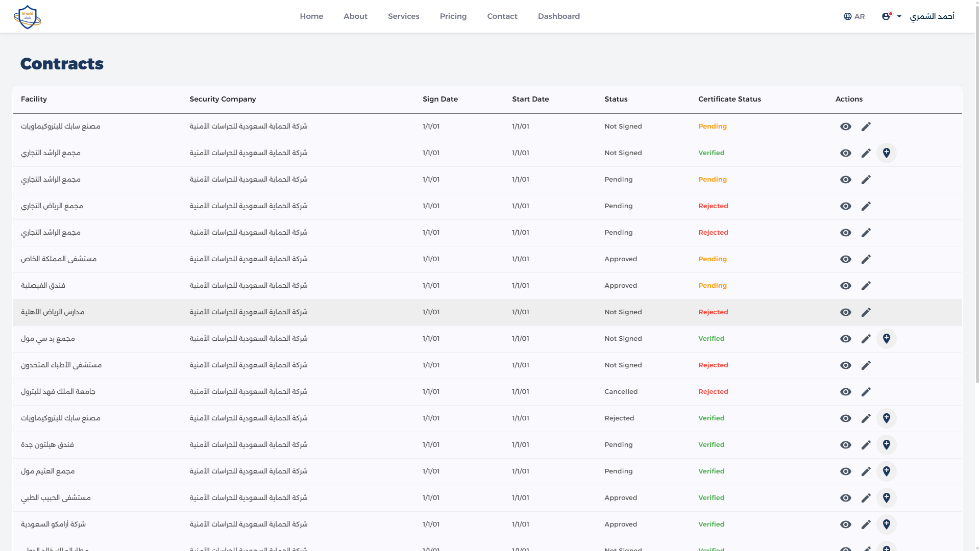980x551 pixels.
Task: Click the Contact link
Action: [502, 16]
